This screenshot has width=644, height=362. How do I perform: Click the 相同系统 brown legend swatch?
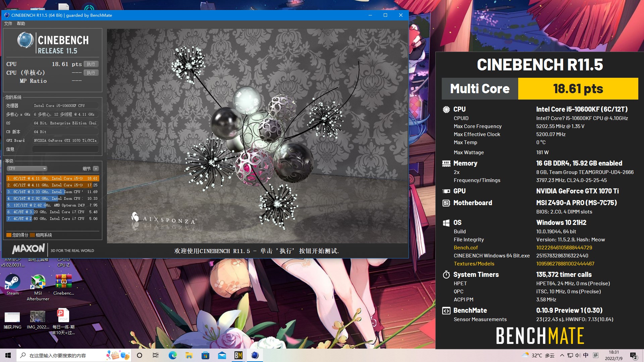(32, 235)
